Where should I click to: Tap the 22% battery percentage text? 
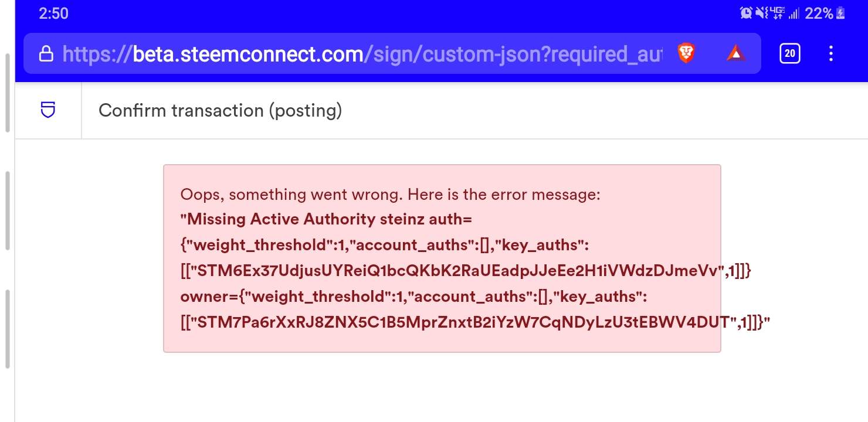(819, 13)
